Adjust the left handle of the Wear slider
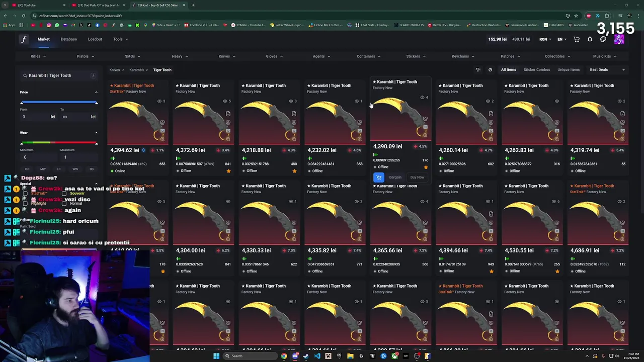This screenshot has width=644, height=362. 22,144
